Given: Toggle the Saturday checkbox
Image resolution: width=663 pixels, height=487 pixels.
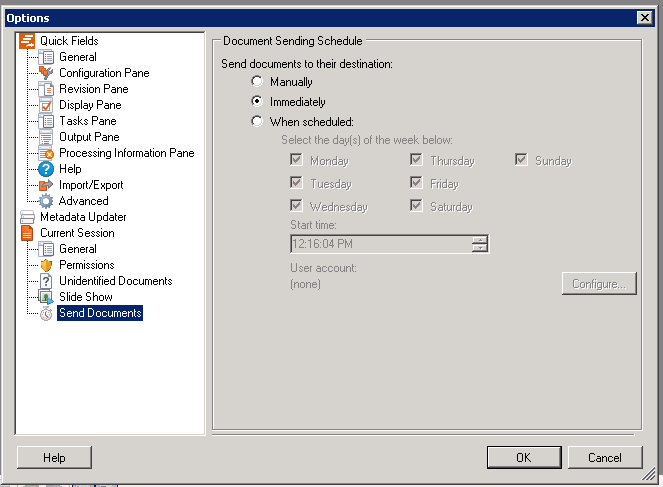Looking at the screenshot, I should coord(416,205).
